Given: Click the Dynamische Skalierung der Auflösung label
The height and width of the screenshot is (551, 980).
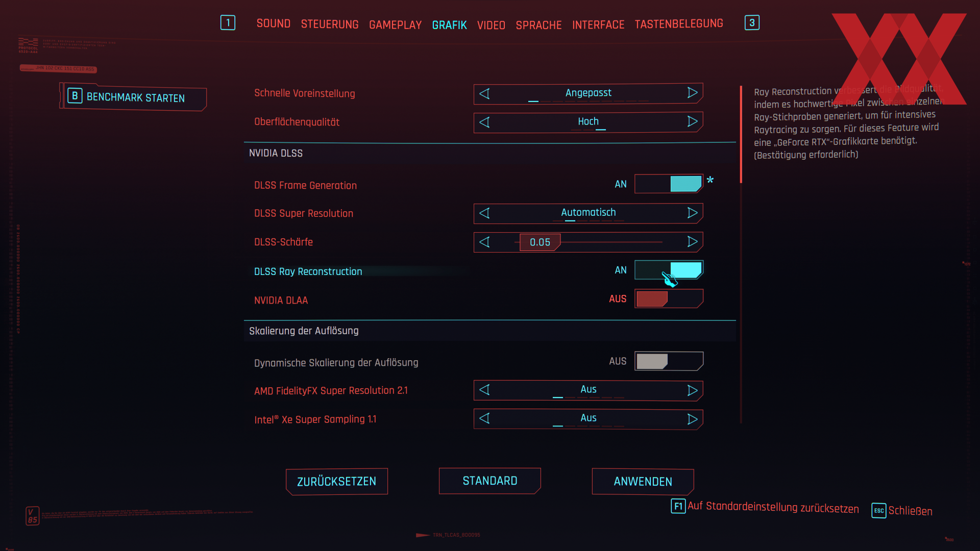Looking at the screenshot, I should point(336,362).
